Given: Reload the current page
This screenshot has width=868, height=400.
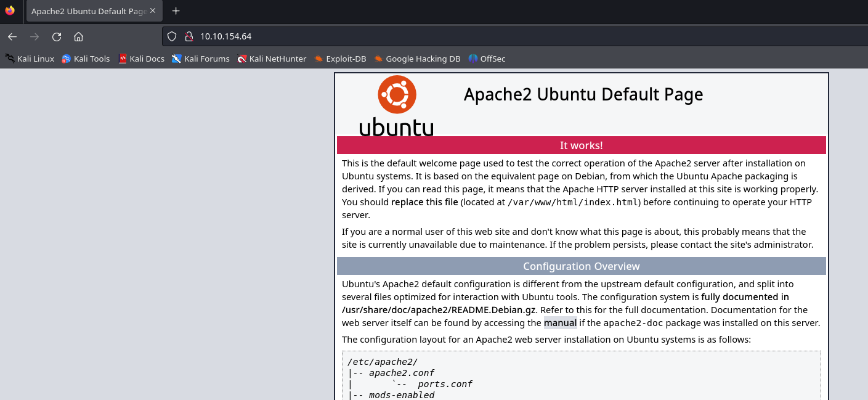Looking at the screenshot, I should [57, 36].
